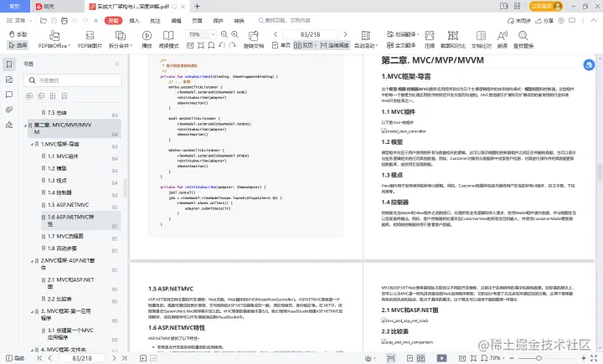Go to previous page arrow in toolbar
Image resolution: width=603 pixels, height=364 pixels.
[276, 34]
